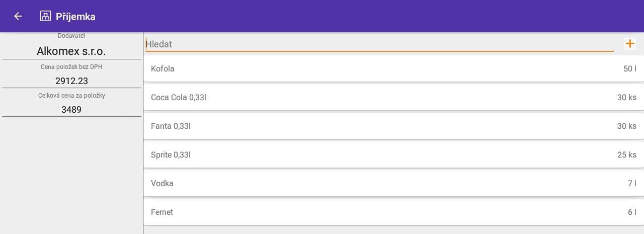Edit supplier Alkomex s.r.o. field

tap(71, 51)
